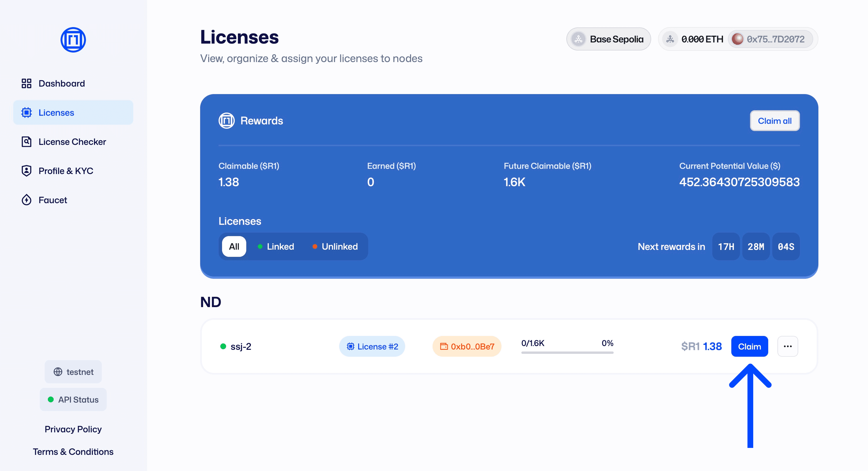Click the ETH balance network icon
This screenshot has height=471, width=868.
coord(670,39)
